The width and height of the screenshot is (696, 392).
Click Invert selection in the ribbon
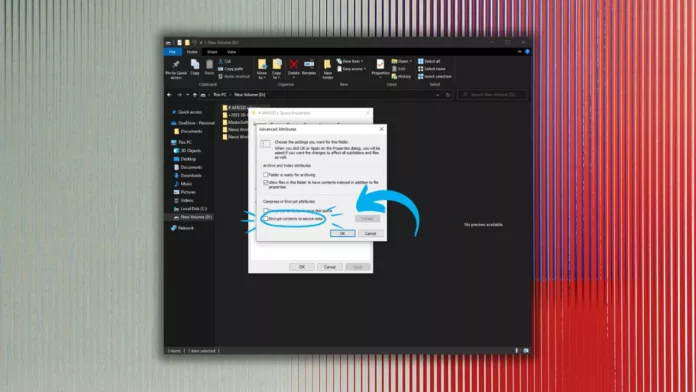[435, 76]
